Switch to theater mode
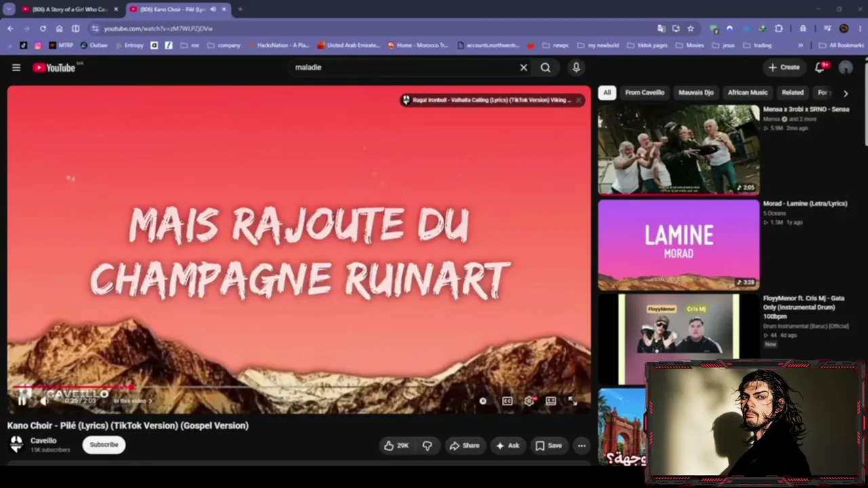This screenshot has width=868, height=488. tap(551, 401)
